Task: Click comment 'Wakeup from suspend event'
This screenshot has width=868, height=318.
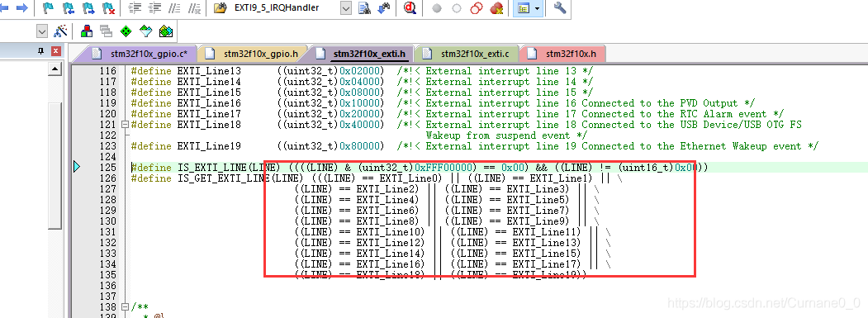Action: (500, 135)
